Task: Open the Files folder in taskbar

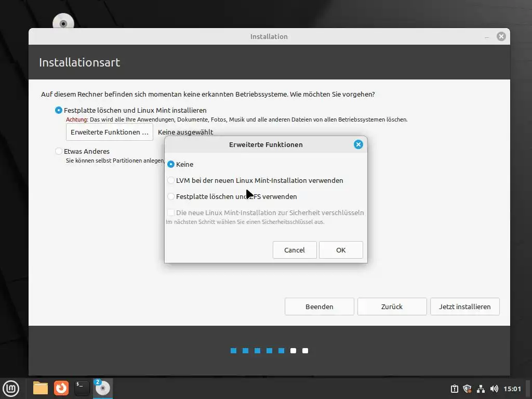Action: pyautogui.click(x=41, y=388)
